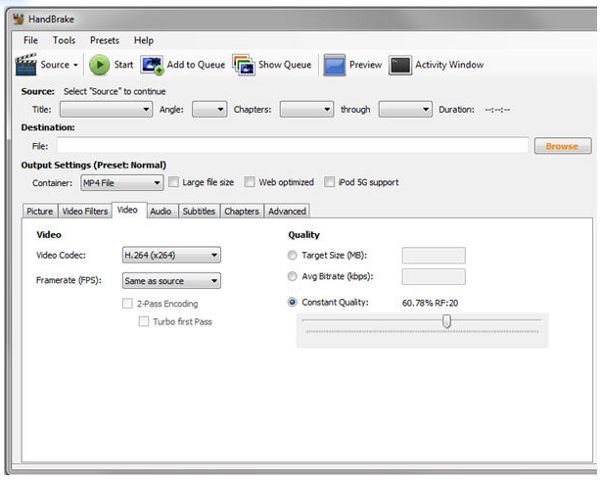The width and height of the screenshot is (600, 482).
Task: Expand the Angle dropdown
Action: (209, 109)
